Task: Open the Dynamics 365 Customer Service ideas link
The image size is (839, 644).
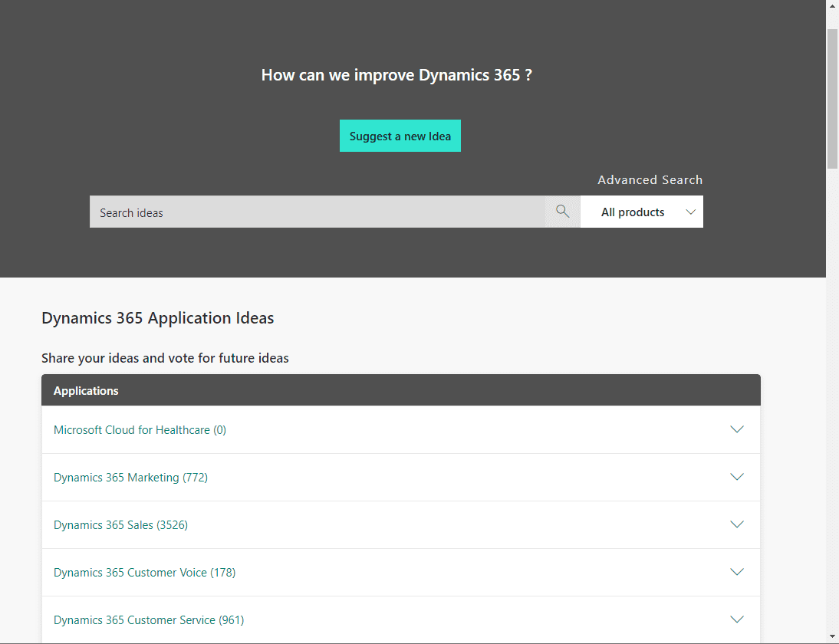Action: tap(148, 619)
